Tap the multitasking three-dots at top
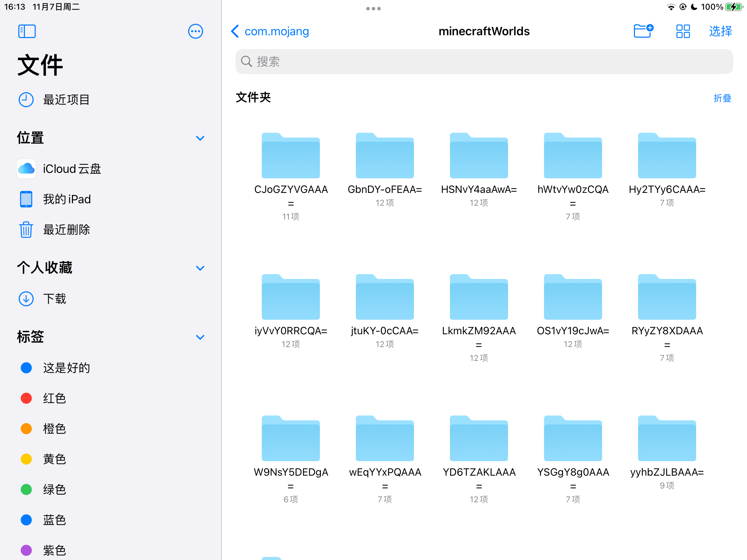The image size is (747, 560). pyautogui.click(x=373, y=9)
